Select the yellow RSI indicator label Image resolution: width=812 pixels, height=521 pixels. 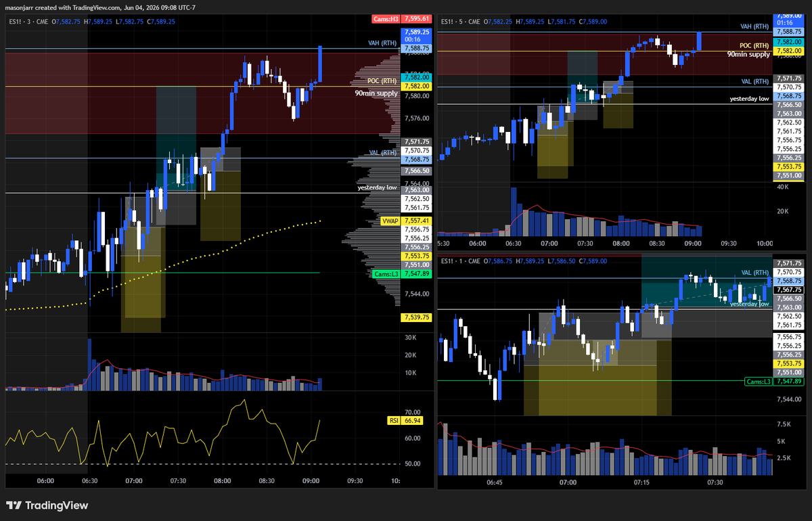tap(393, 420)
